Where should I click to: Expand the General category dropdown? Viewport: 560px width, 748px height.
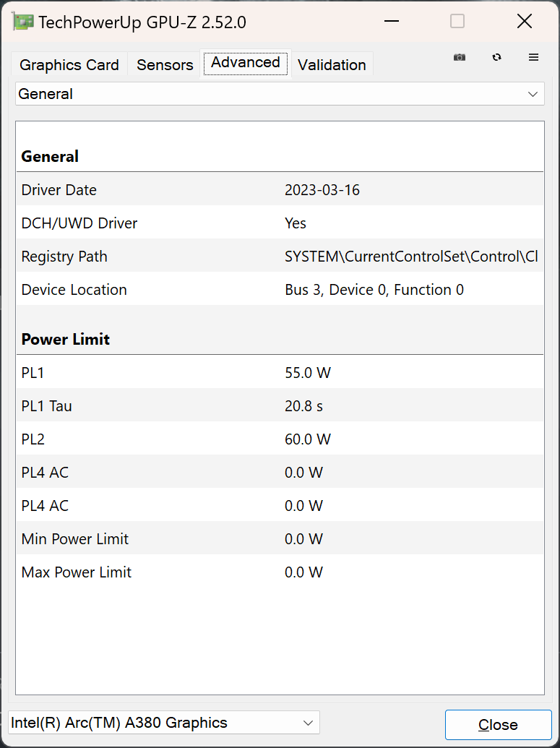click(x=279, y=94)
